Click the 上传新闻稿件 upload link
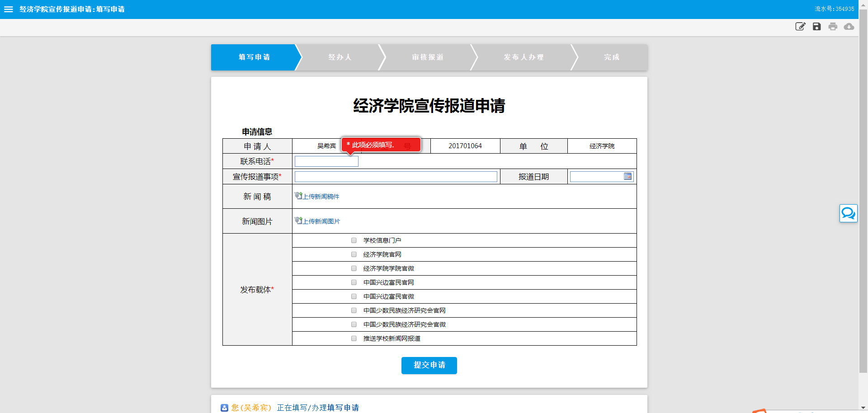The width and height of the screenshot is (868, 413). point(321,197)
